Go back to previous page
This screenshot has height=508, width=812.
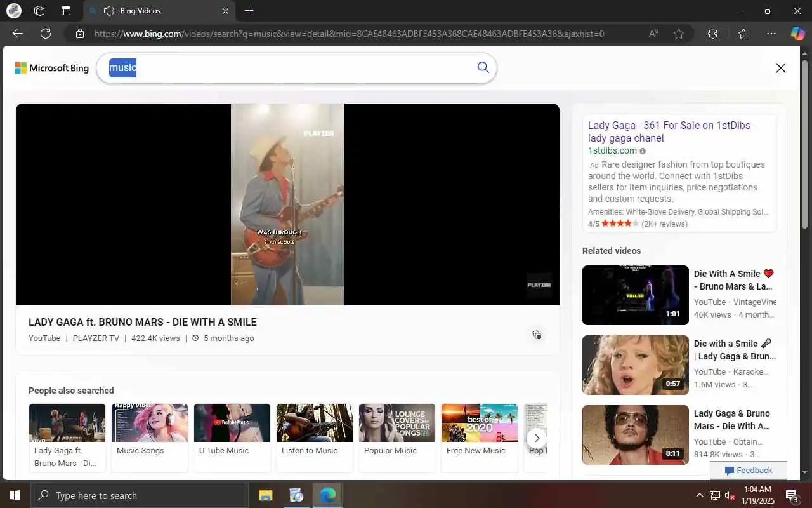click(x=18, y=34)
